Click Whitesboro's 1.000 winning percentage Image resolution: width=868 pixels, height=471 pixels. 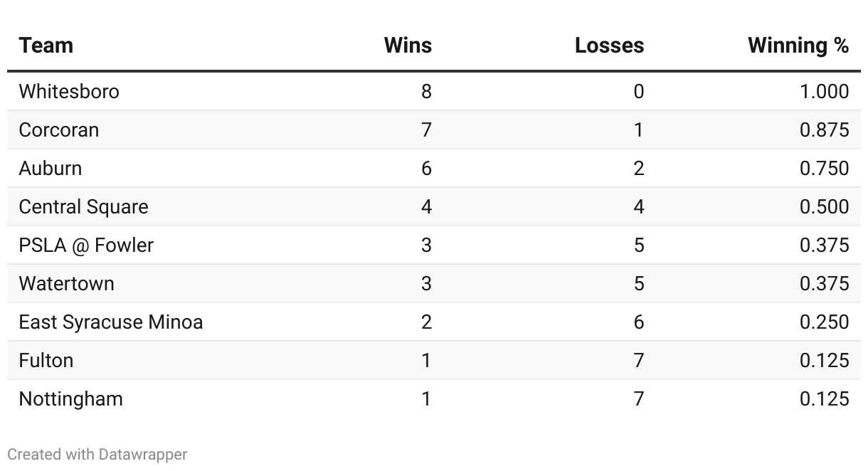[x=824, y=92]
